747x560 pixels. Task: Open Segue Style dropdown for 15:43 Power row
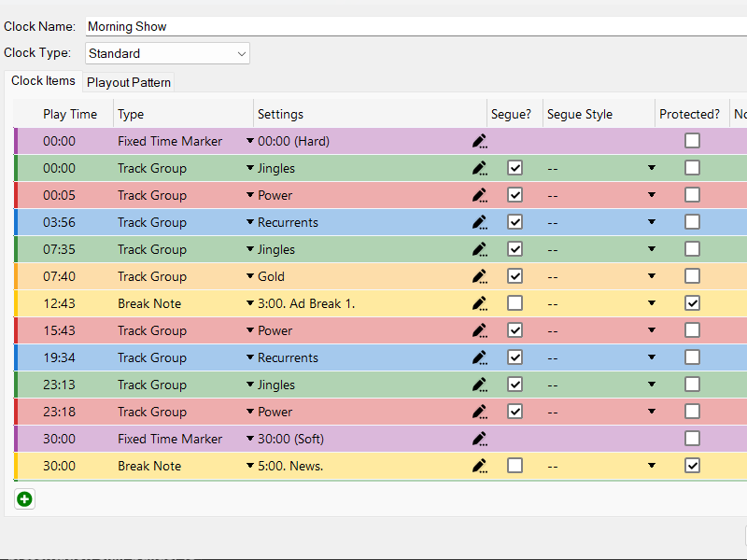(x=652, y=330)
